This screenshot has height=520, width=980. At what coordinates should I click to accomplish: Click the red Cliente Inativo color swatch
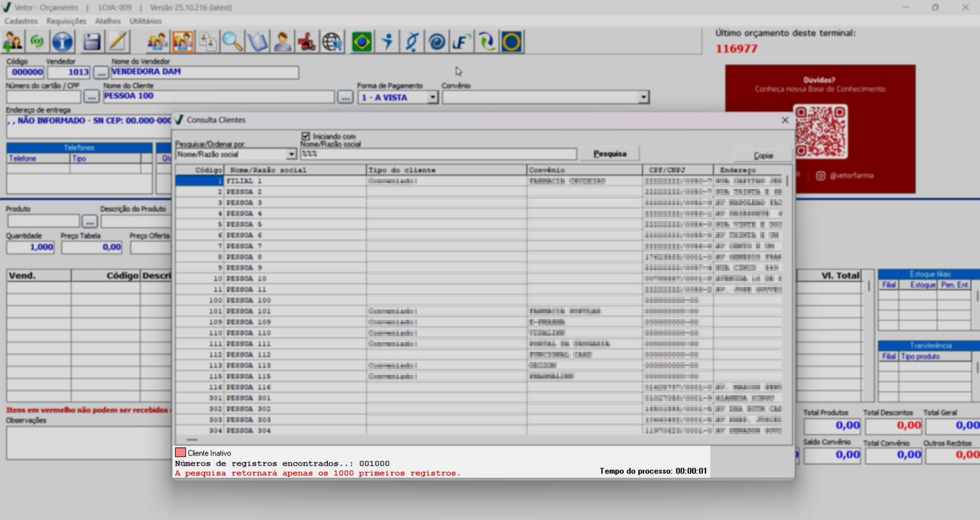click(180, 453)
